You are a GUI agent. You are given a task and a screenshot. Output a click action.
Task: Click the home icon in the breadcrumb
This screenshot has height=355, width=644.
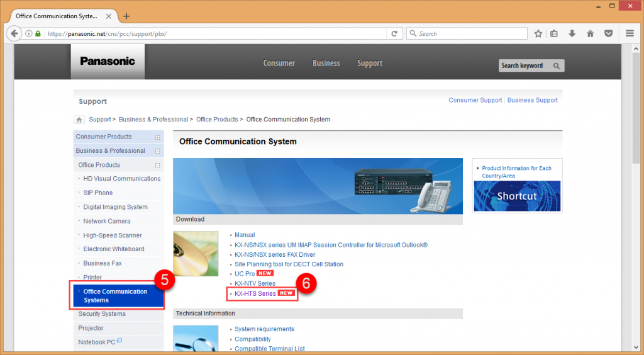(x=79, y=120)
